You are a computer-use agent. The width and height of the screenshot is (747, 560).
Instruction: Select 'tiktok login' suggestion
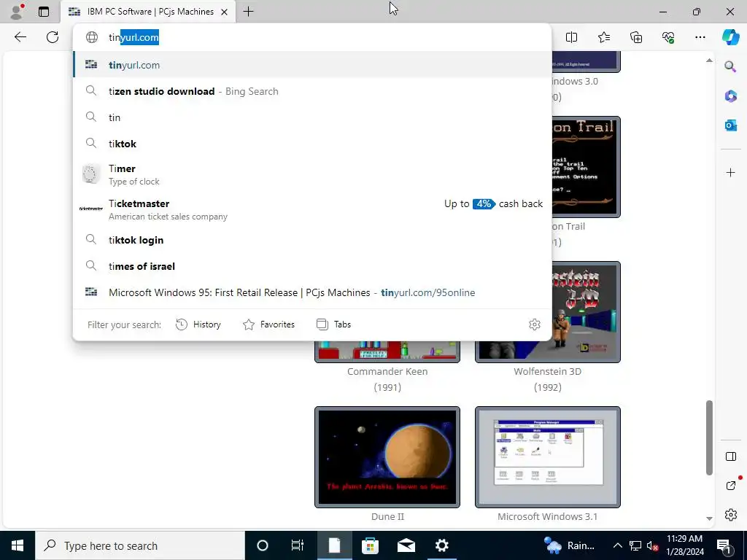tap(312, 240)
